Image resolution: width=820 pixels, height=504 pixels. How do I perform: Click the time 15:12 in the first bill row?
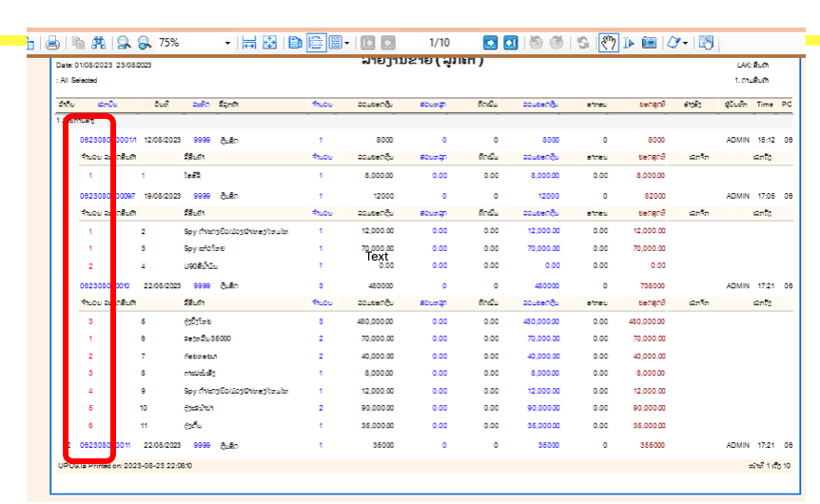click(766, 140)
